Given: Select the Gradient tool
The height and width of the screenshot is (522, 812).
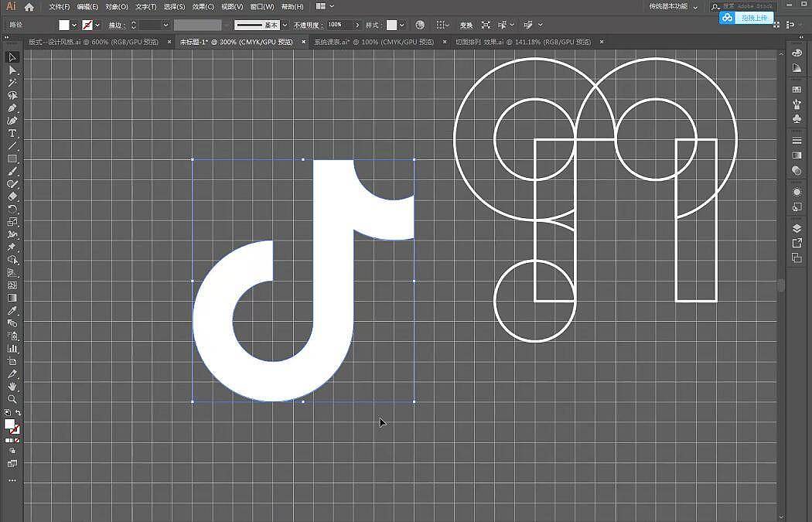Looking at the screenshot, I should click(x=12, y=299).
